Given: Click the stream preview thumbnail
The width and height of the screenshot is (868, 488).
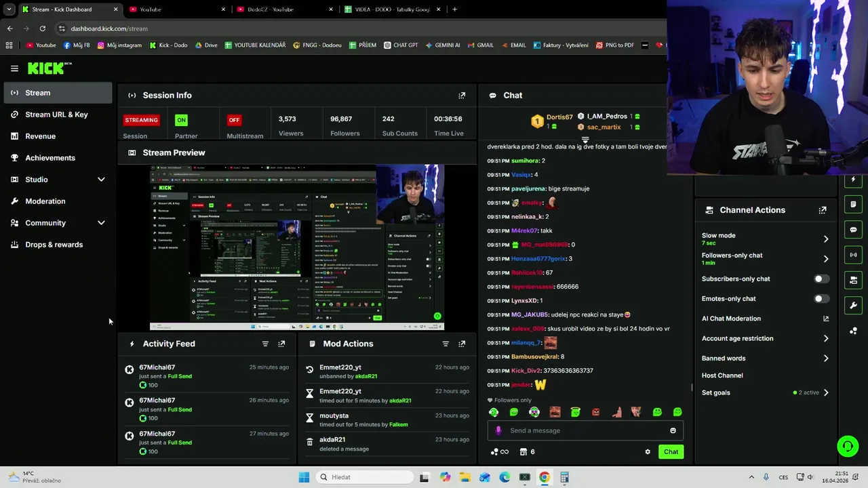Looking at the screenshot, I should pyautogui.click(x=297, y=247).
